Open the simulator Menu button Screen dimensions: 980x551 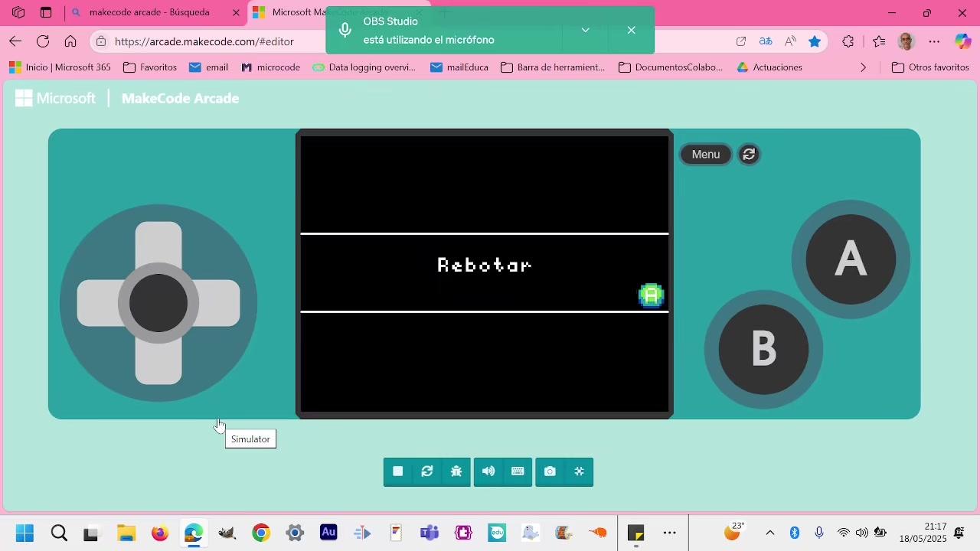coord(706,155)
